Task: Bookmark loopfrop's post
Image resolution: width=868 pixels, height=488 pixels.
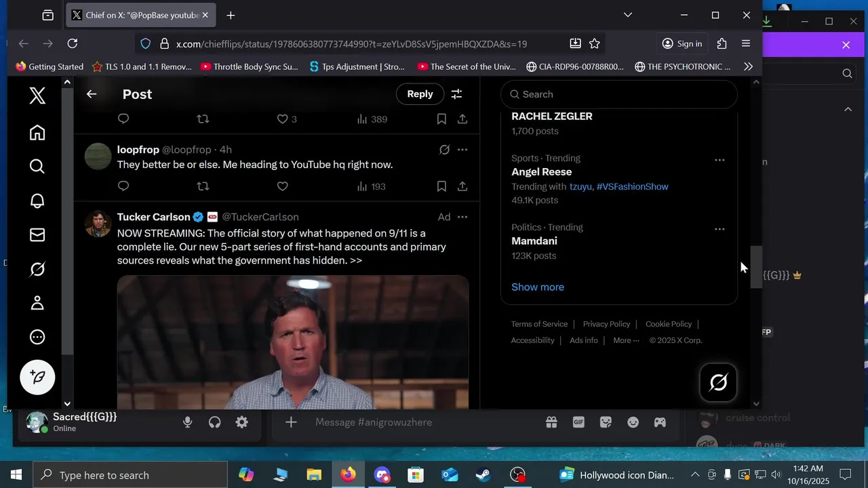Action: coord(441,186)
